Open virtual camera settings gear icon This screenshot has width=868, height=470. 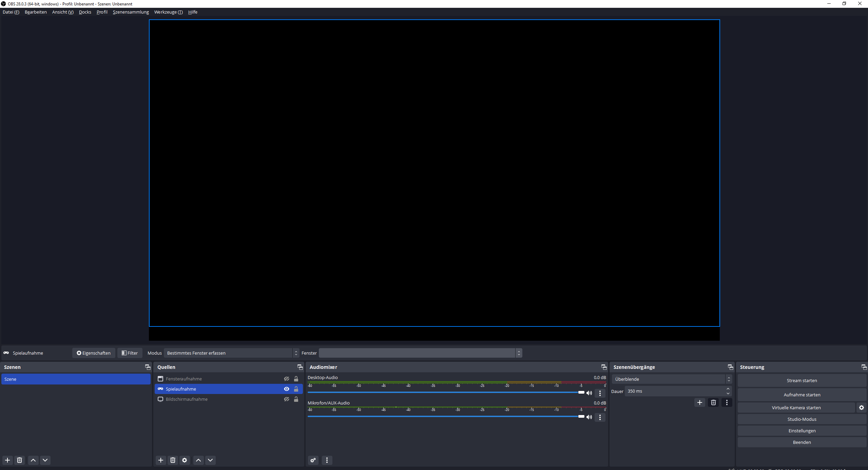[x=861, y=408]
